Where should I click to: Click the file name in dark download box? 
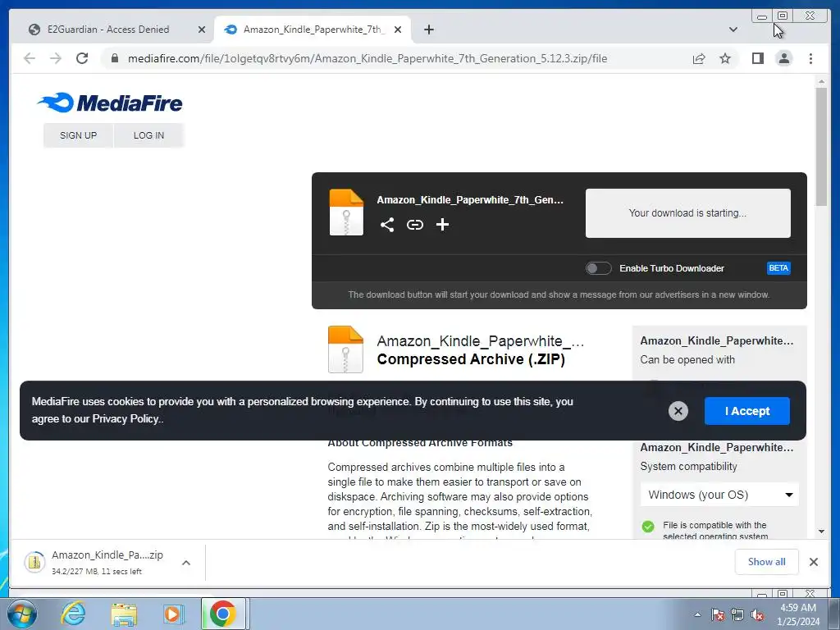tap(470, 200)
